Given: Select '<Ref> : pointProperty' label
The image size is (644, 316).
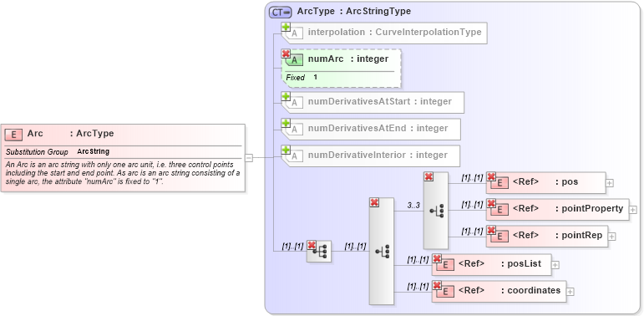Looking at the screenshot, I should coord(568,208).
